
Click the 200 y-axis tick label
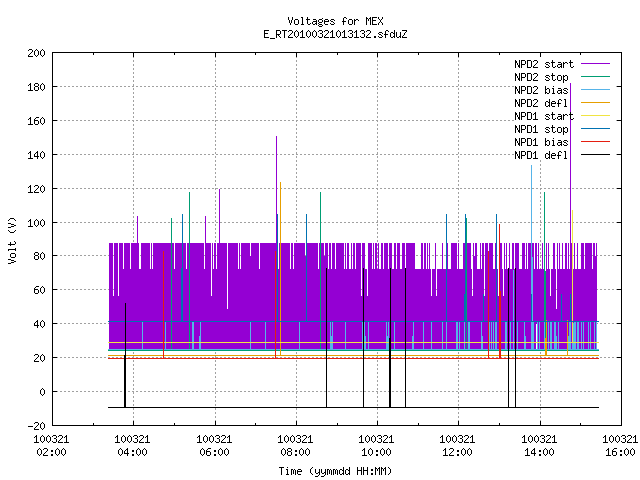point(36,53)
